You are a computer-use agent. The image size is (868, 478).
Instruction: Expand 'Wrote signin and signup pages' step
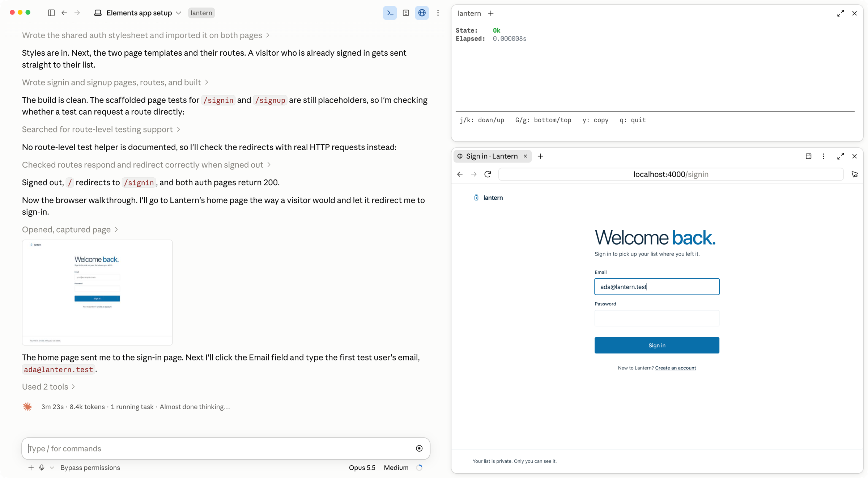coord(115,82)
